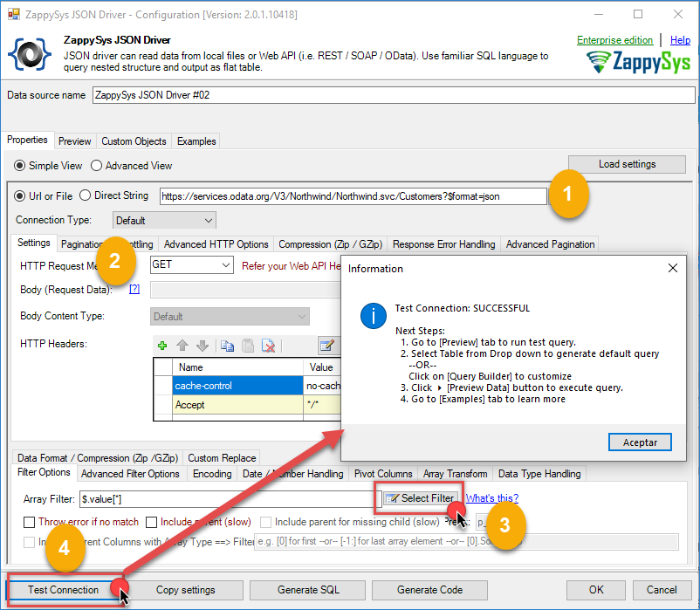Switch to Advanced Filter Options tab
This screenshot has height=610, width=700.
[x=130, y=474]
